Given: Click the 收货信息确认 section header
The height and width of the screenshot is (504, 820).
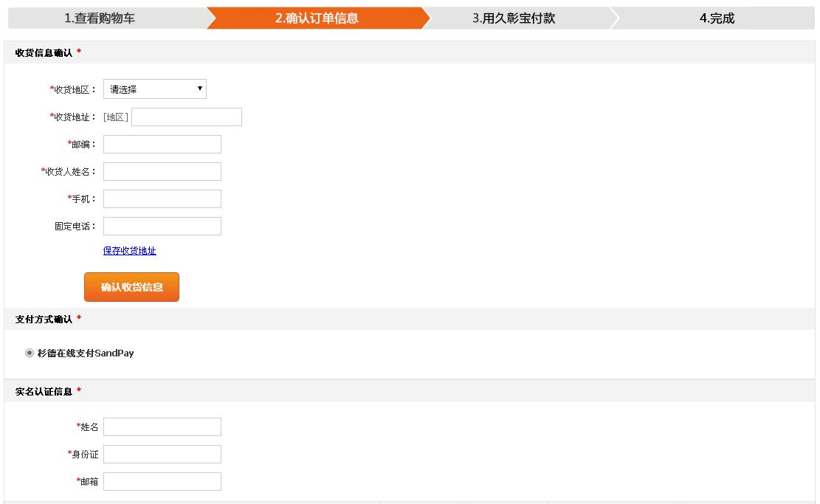Looking at the screenshot, I should tap(44, 52).
